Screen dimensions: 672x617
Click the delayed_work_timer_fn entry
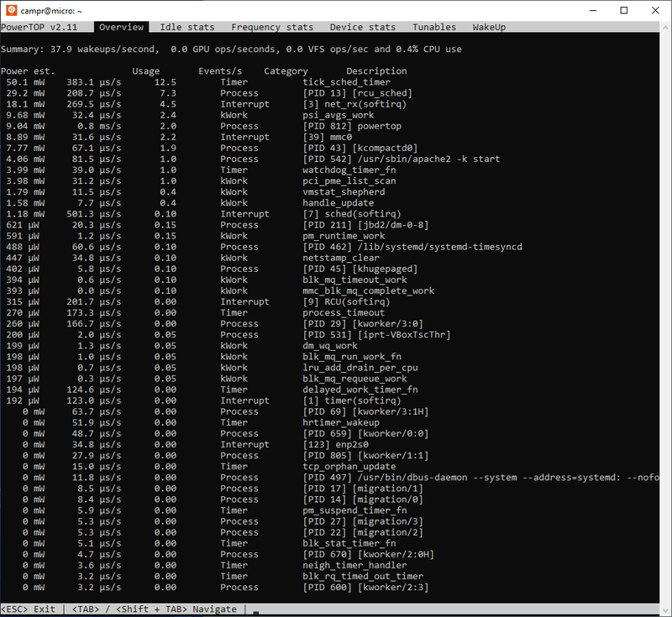click(x=360, y=390)
